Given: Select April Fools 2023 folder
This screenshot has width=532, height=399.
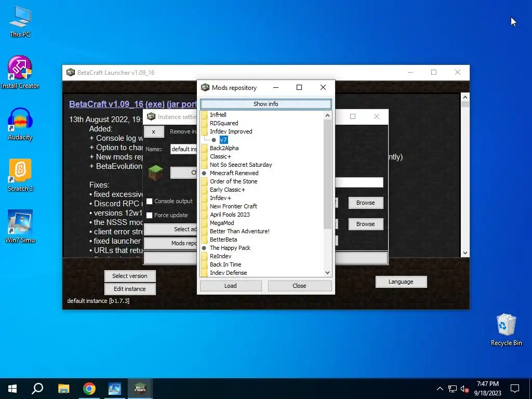Looking at the screenshot, I should pos(230,215).
